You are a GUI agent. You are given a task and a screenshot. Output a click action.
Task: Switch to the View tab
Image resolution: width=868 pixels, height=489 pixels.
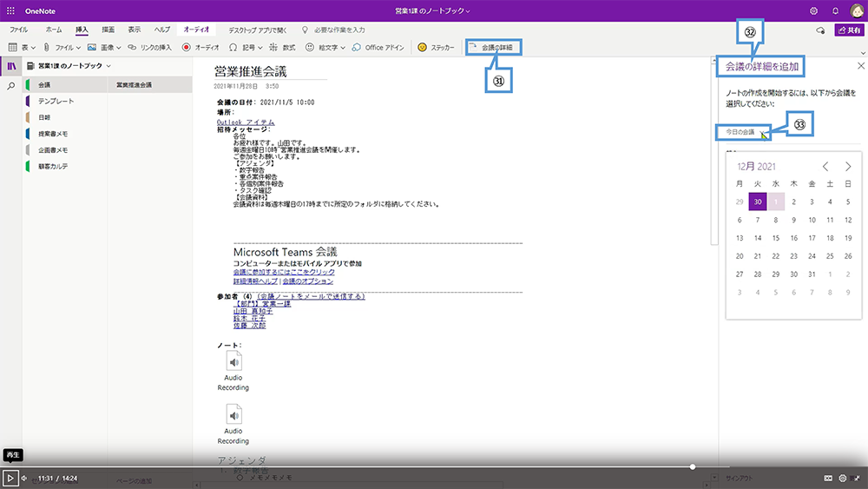(x=135, y=30)
